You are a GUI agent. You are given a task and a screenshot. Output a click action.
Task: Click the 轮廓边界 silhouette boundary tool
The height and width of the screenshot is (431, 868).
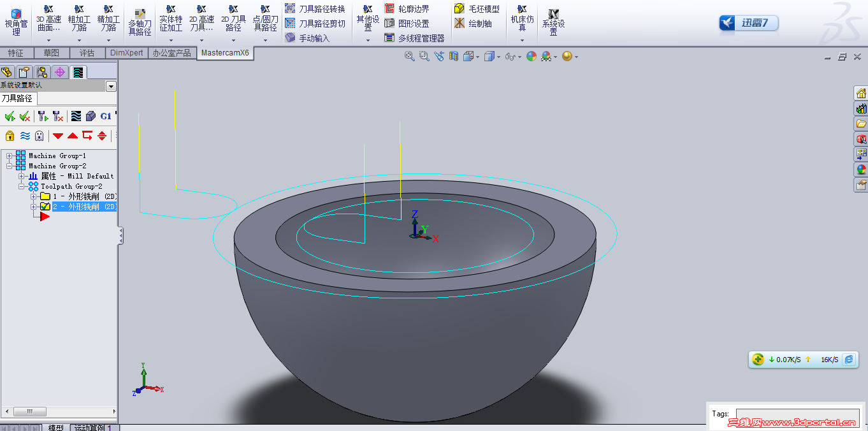pos(407,8)
